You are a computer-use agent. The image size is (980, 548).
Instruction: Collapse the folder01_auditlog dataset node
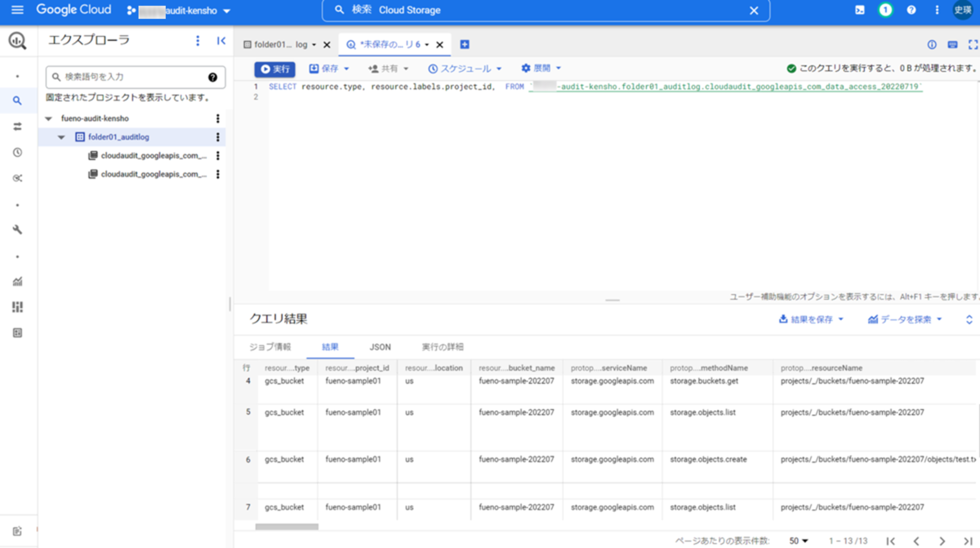(61, 137)
